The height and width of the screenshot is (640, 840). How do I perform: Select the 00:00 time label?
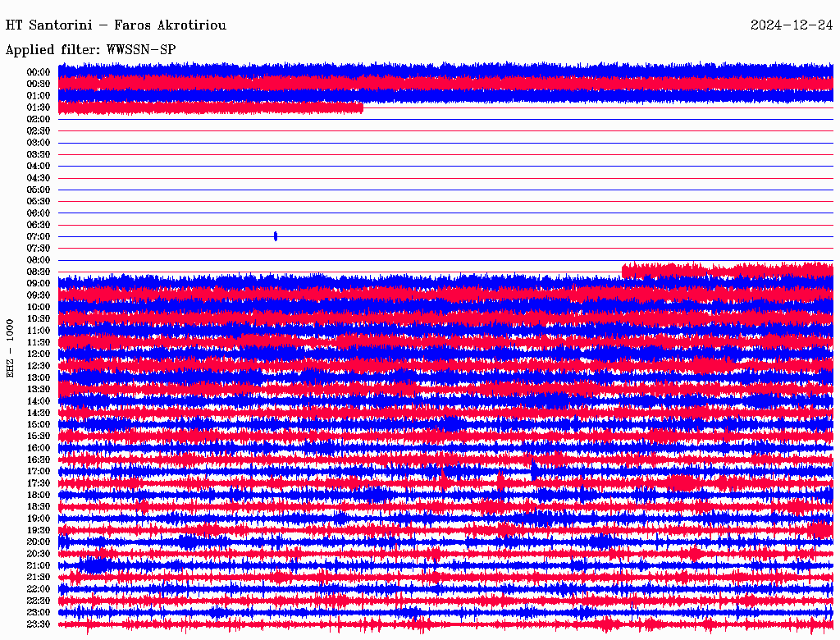pos(39,72)
